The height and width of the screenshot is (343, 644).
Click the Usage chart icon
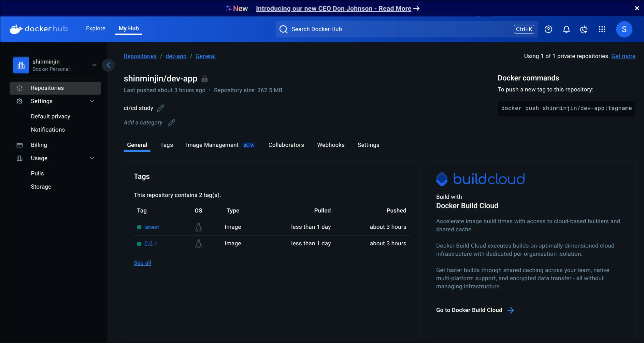[x=20, y=158]
